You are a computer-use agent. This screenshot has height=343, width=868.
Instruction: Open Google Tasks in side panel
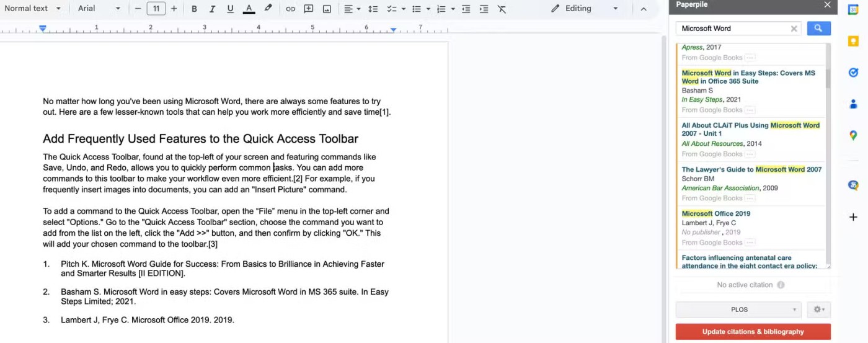(x=853, y=73)
